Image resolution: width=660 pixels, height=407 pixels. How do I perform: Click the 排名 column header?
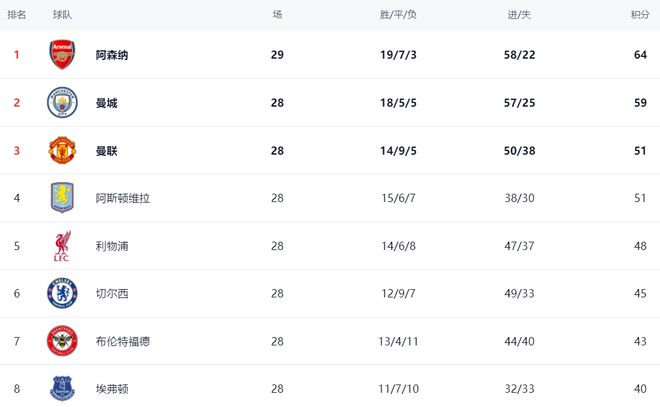[17, 15]
